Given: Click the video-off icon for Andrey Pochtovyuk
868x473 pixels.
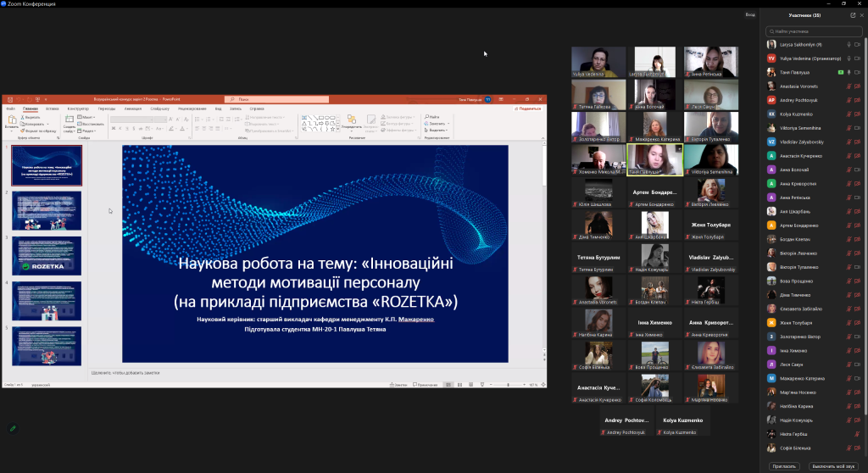Looking at the screenshot, I should [858, 100].
